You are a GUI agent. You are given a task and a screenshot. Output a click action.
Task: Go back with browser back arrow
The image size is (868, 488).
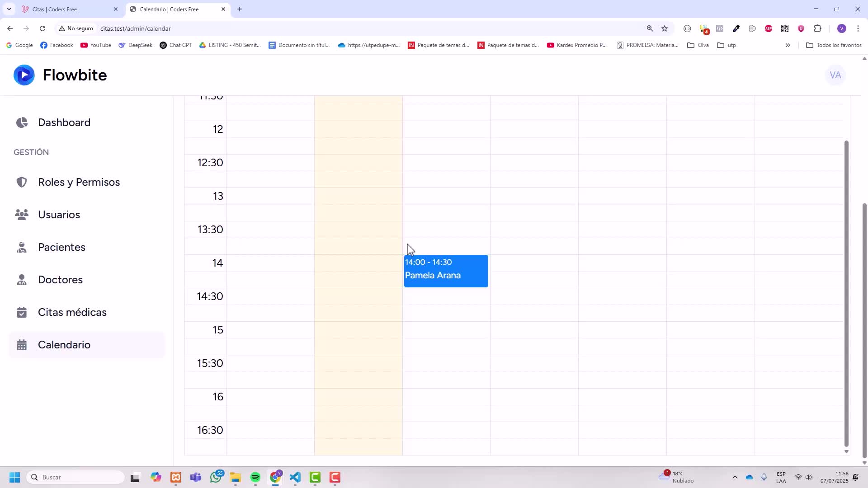(x=10, y=28)
